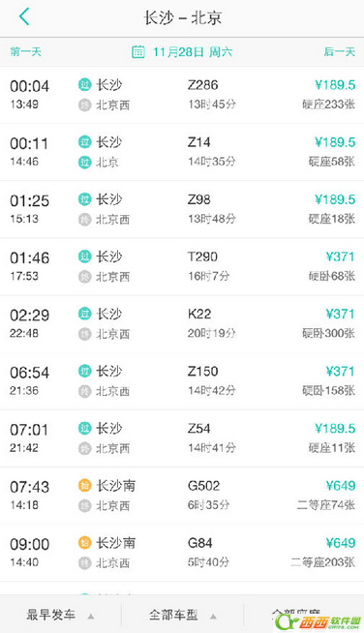Tap the back arrow icon
Viewport: 364px width, 633px height.
click(24, 17)
